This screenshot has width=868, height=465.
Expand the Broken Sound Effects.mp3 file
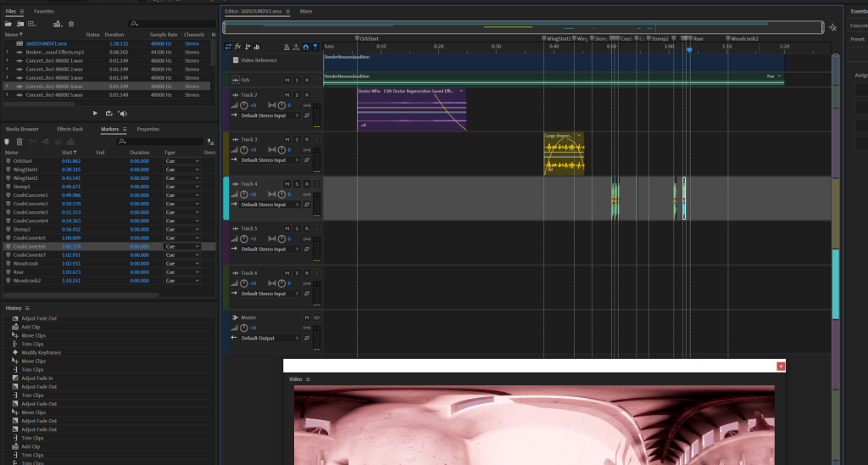tap(7, 52)
